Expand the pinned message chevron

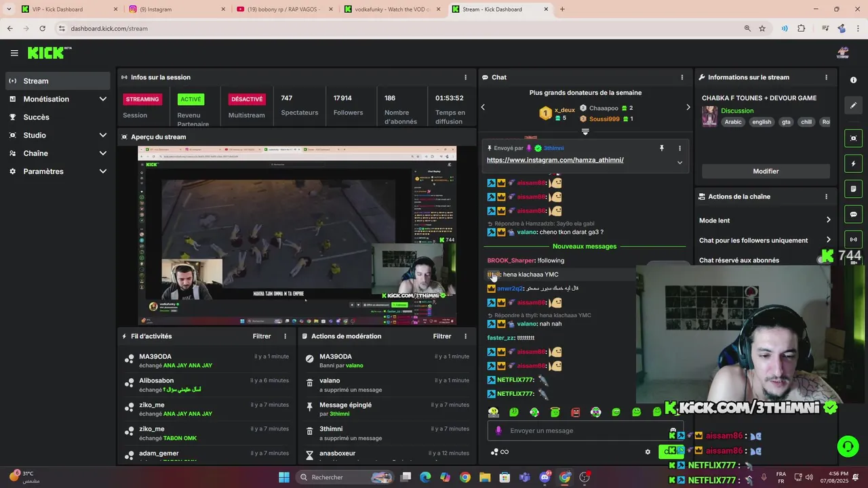coord(679,163)
